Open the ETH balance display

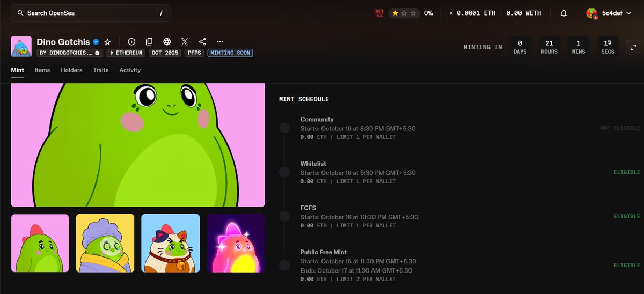[472, 13]
